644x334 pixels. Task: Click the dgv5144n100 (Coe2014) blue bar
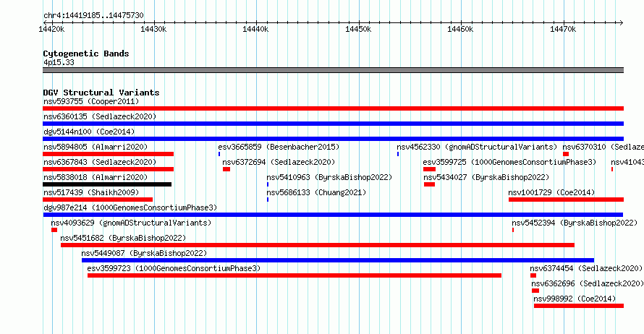pyautogui.click(x=333, y=139)
